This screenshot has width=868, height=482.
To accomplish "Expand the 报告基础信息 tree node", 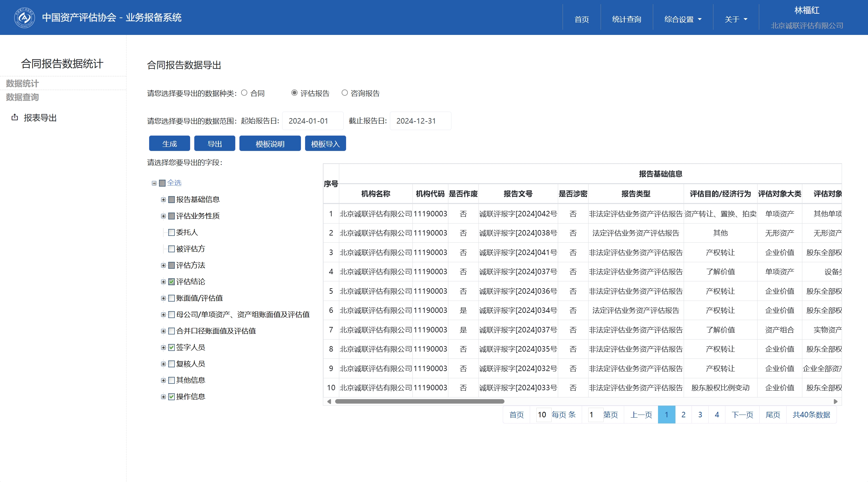I will (163, 200).
